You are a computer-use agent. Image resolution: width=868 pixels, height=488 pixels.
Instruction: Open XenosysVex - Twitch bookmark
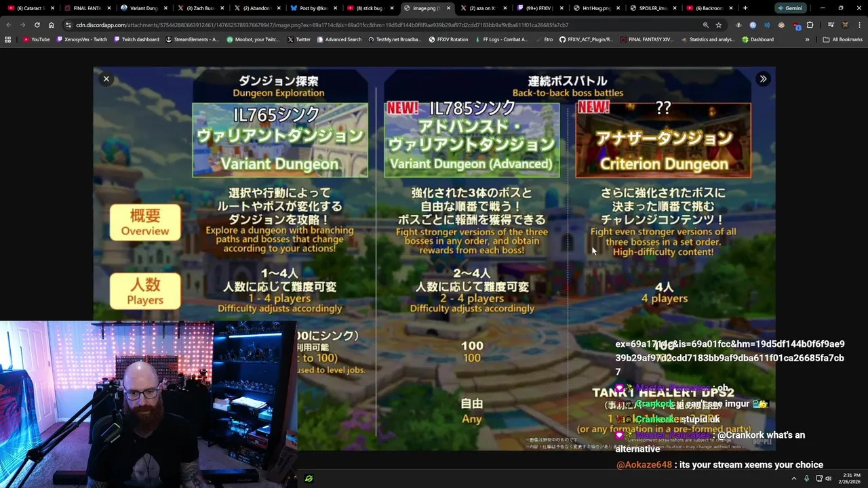pyautogui.click(x=82, y=39)
